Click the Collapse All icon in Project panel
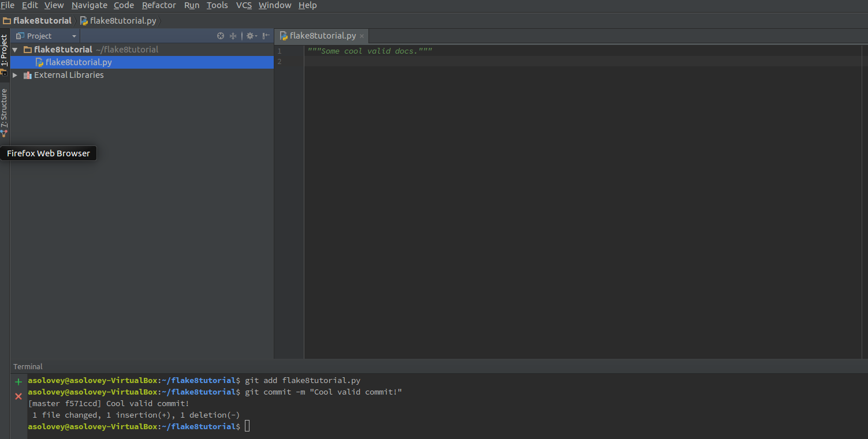This screenshot has height=439, width=868. pyautogui.click(x=233, y=36)
